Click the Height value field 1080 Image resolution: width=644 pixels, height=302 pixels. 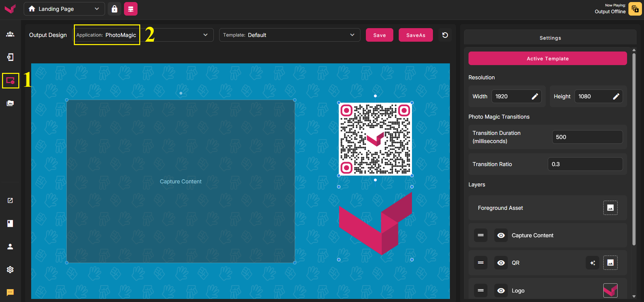[x=599, y=96]
